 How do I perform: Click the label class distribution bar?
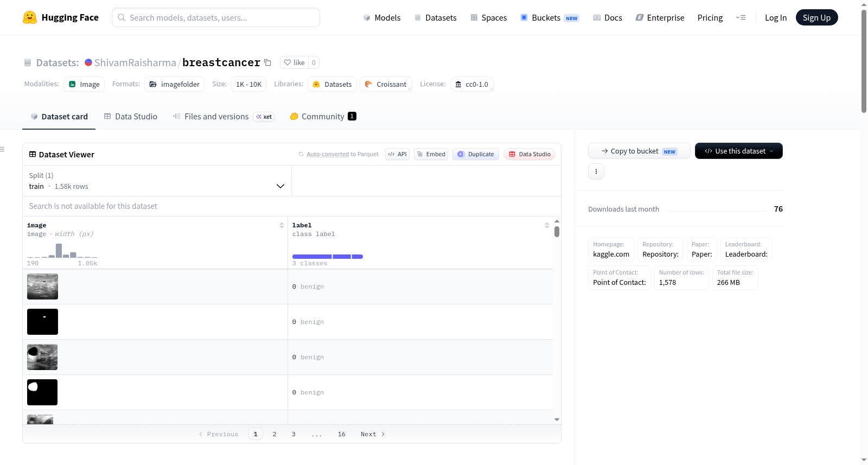click(328, 257)
